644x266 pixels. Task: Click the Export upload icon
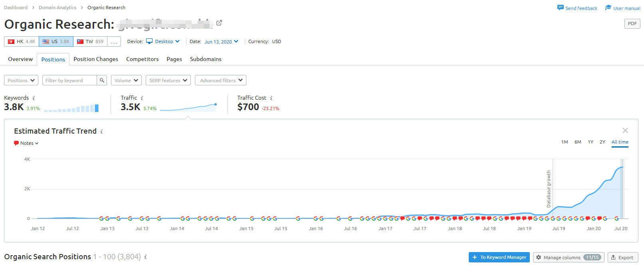tap(613, 258)
